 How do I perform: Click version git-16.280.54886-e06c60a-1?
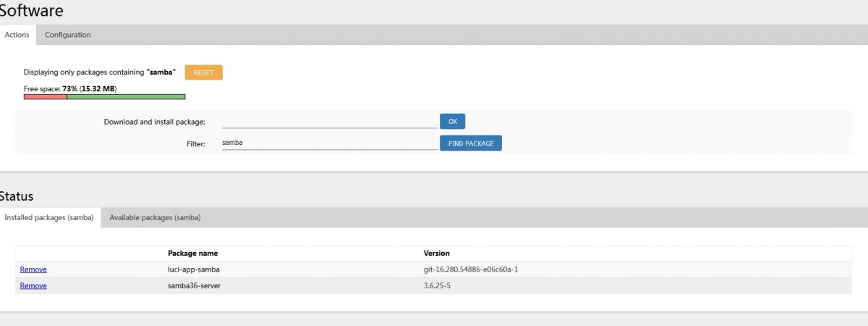click(x=471, y=269)
